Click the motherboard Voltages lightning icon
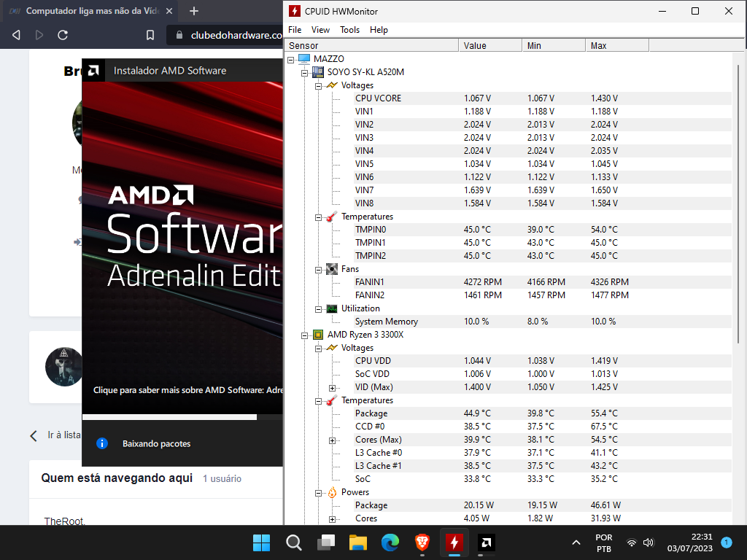 coord(332,85)
